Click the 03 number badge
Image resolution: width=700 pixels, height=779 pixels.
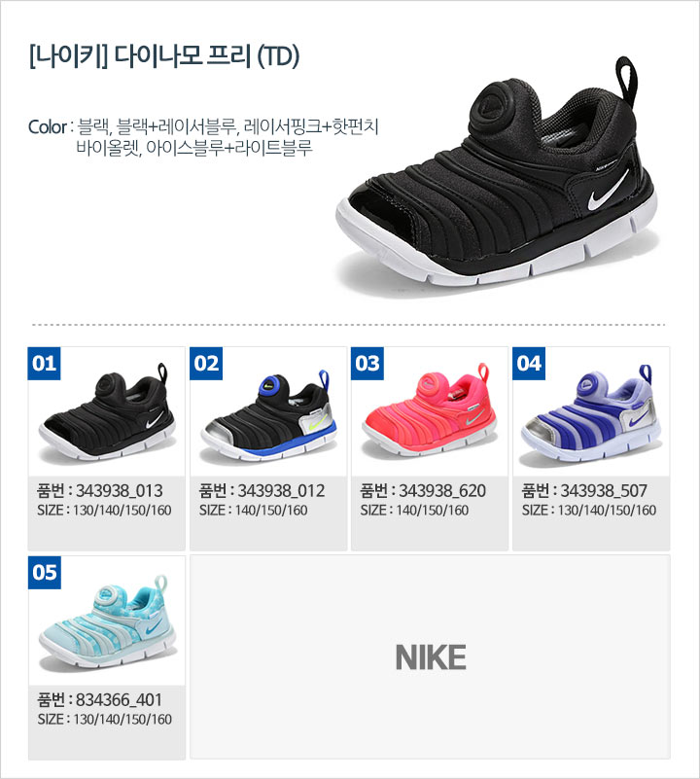point(367,364)
